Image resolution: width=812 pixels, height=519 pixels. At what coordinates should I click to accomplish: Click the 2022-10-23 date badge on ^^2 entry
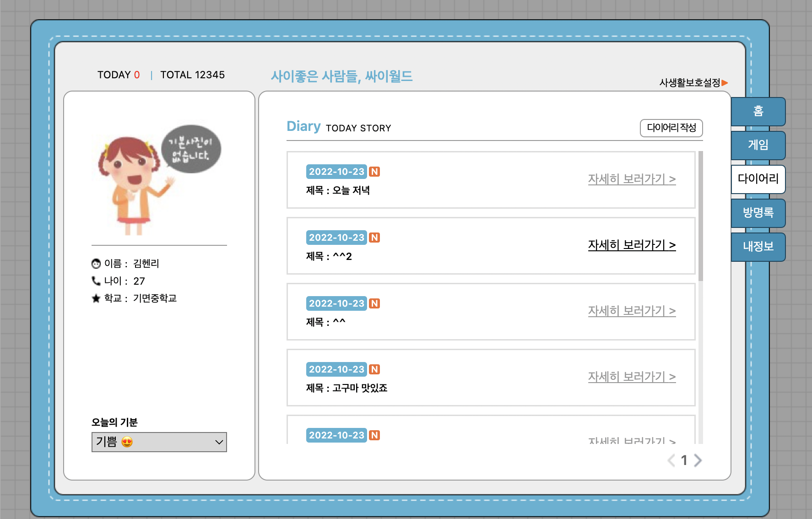coord(336,237)
